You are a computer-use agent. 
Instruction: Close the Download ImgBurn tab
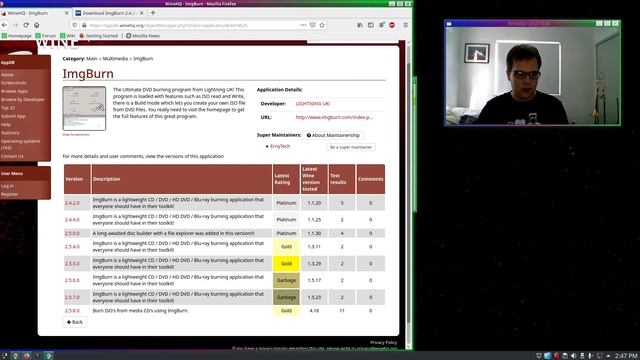142,13
